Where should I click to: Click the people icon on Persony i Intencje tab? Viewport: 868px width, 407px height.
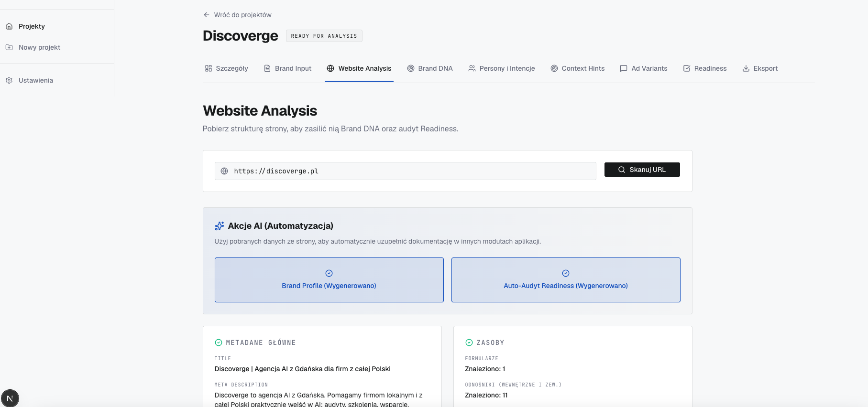pyautogui.click(x=472, y=68)
